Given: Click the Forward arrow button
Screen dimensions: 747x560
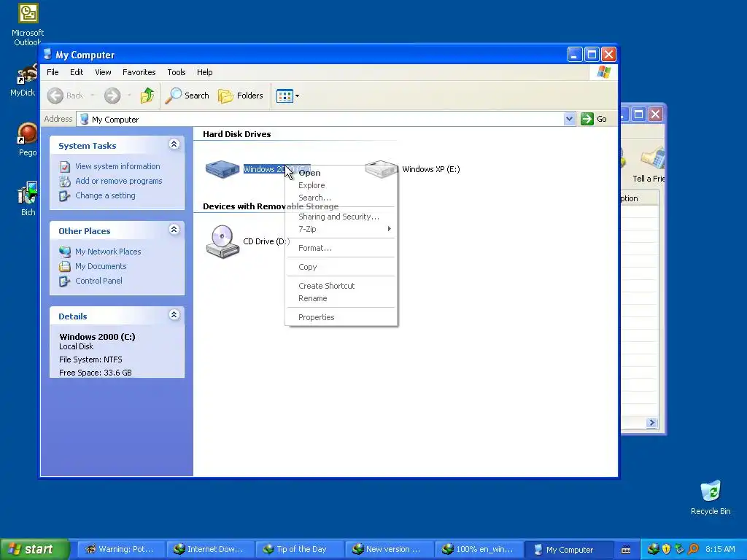Looking at the screenshot, I should 112,96.
